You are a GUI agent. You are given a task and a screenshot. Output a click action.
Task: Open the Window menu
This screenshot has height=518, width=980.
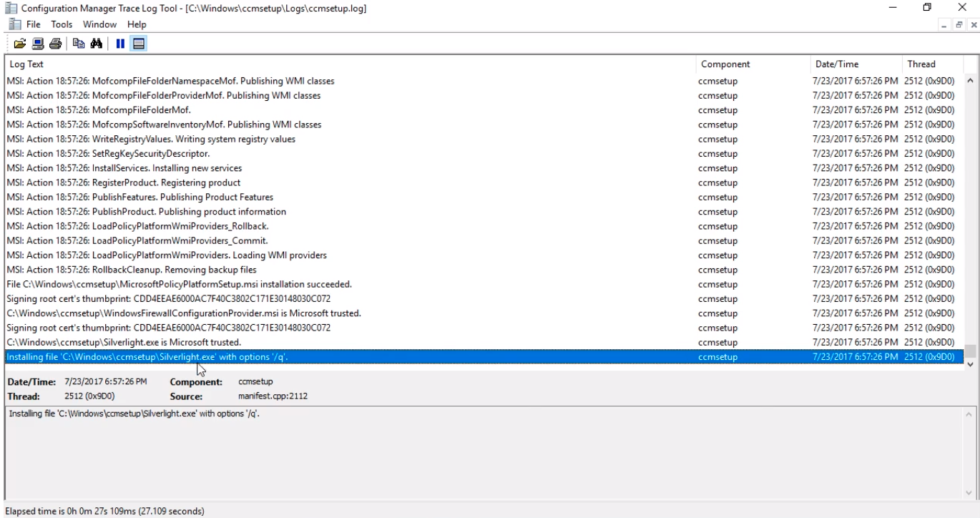tap(99, 24)
